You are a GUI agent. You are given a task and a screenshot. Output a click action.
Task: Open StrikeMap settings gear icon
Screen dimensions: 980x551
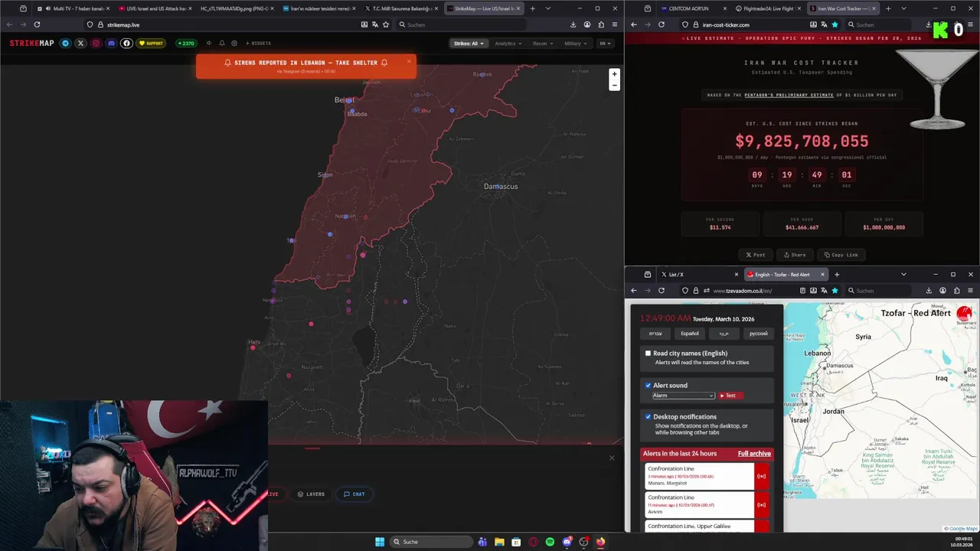(234, 44)
